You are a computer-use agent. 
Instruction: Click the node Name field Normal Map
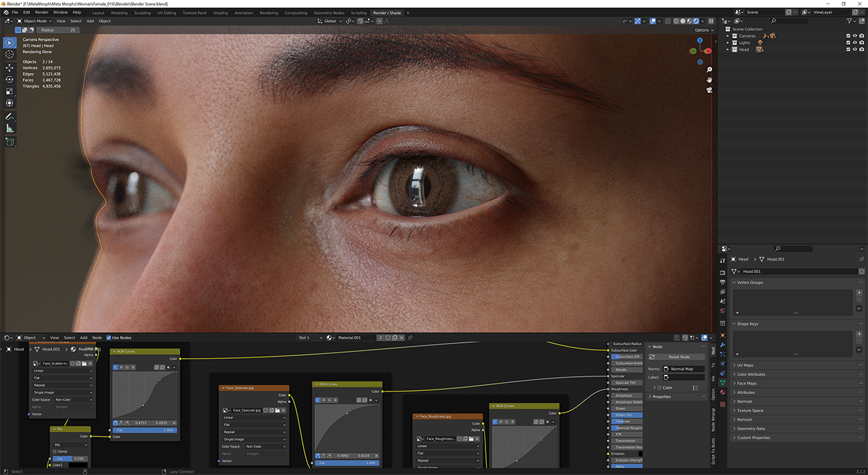(x=684, y=369)
